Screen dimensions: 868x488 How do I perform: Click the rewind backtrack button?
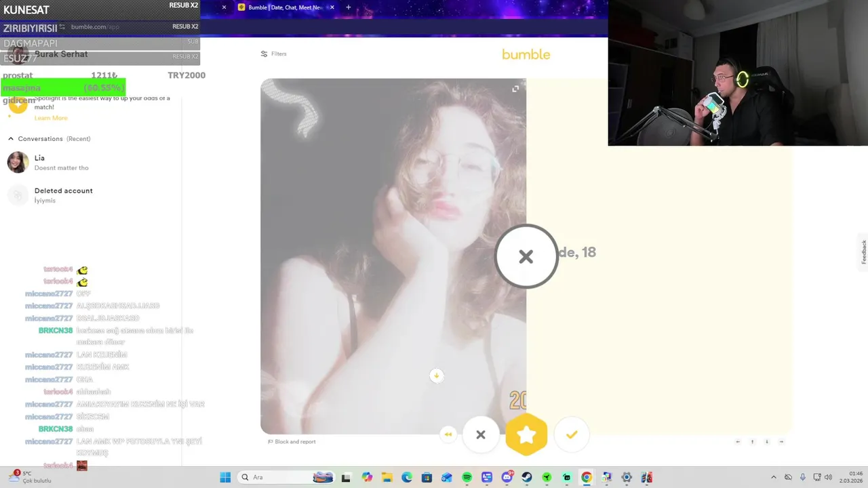pos(448,434)
